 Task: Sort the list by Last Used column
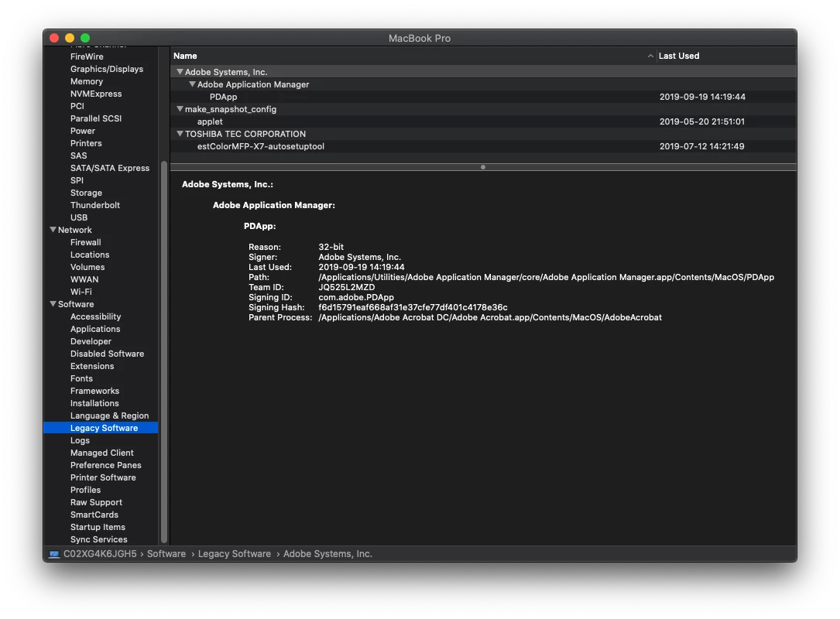678,56
